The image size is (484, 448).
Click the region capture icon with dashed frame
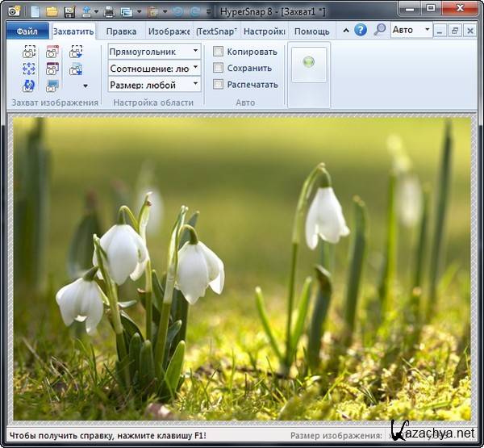(29, 52)
